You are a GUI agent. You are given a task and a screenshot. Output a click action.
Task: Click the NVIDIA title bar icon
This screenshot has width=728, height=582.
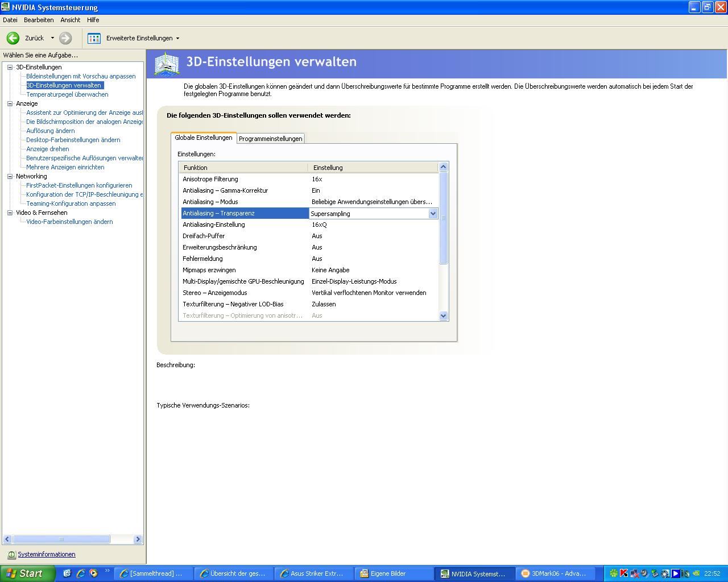6,7
